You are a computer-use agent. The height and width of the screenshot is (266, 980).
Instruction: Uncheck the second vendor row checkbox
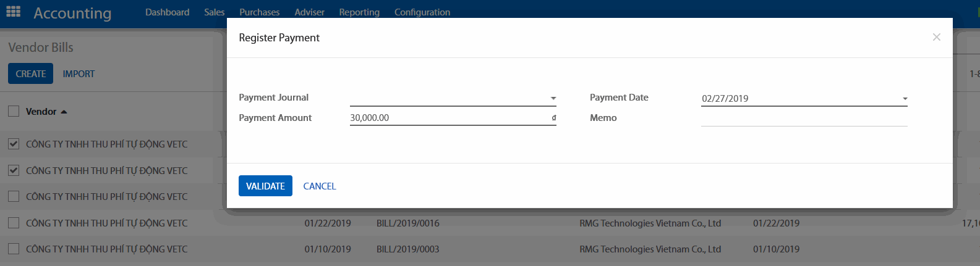pyautogui.click(x=14, y=170)
